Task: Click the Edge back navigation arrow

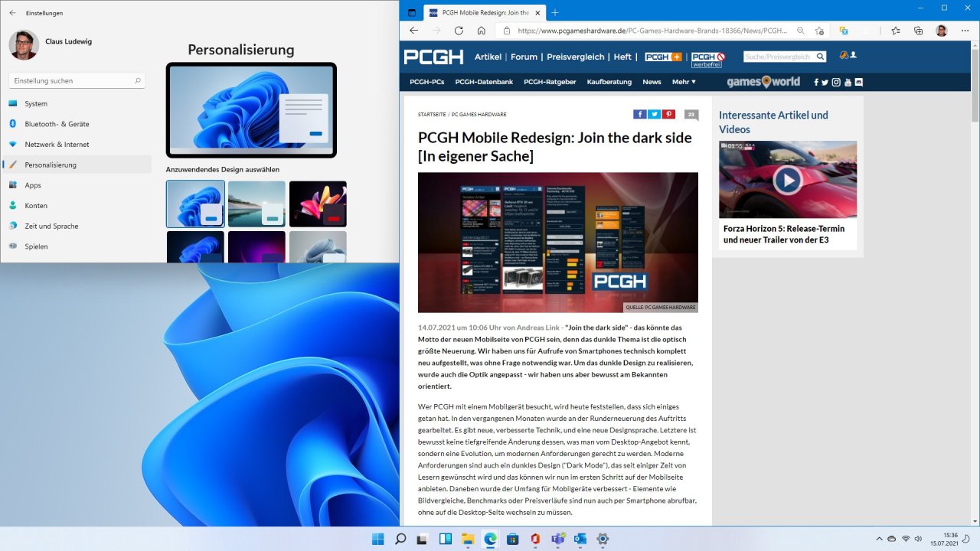Action: [x=413, y=31]
